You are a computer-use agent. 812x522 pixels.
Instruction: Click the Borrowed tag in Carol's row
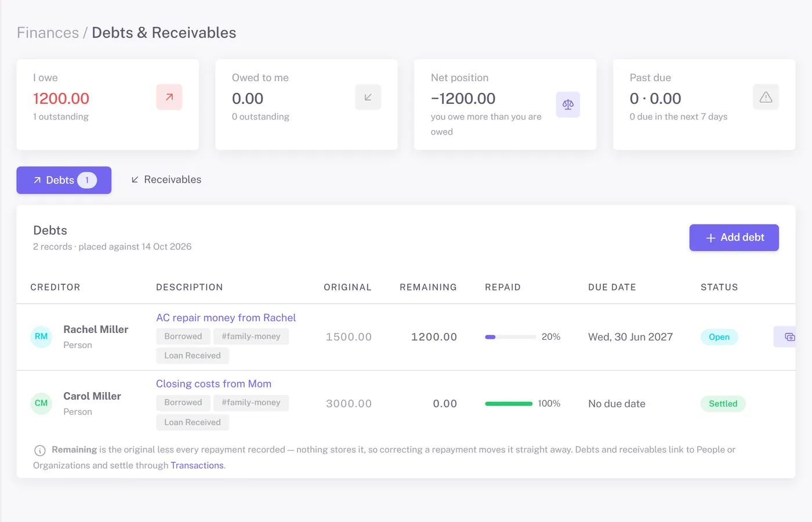pyautogui.click(x=183, y=403)
